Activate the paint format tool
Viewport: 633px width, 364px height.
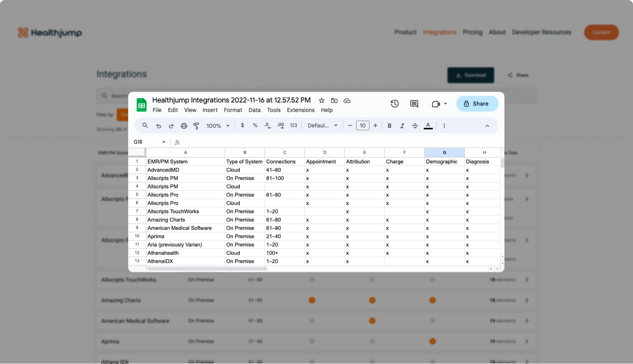(196, 126)
